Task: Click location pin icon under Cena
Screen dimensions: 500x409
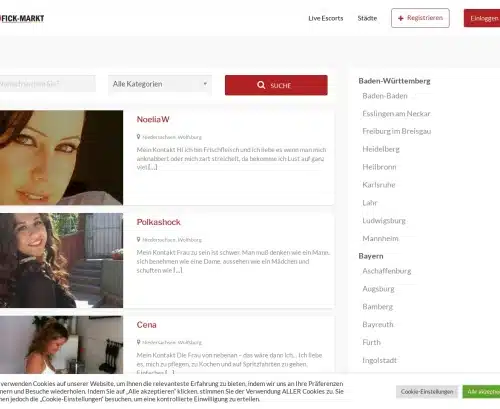Action: tap(138, 342)
